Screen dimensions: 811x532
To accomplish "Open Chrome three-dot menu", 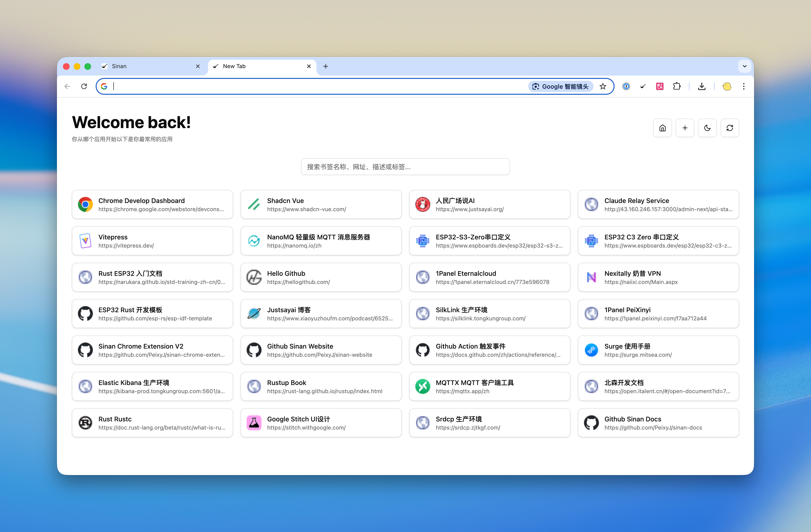I will point(744,86).
